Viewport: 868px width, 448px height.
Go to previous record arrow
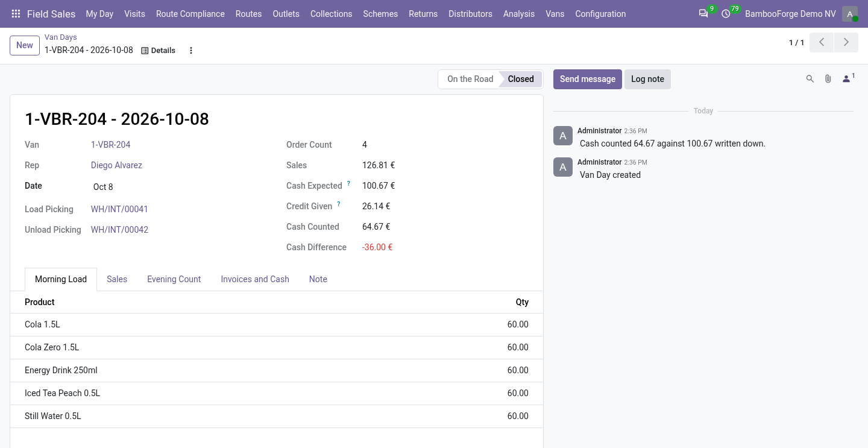point(822,42)
